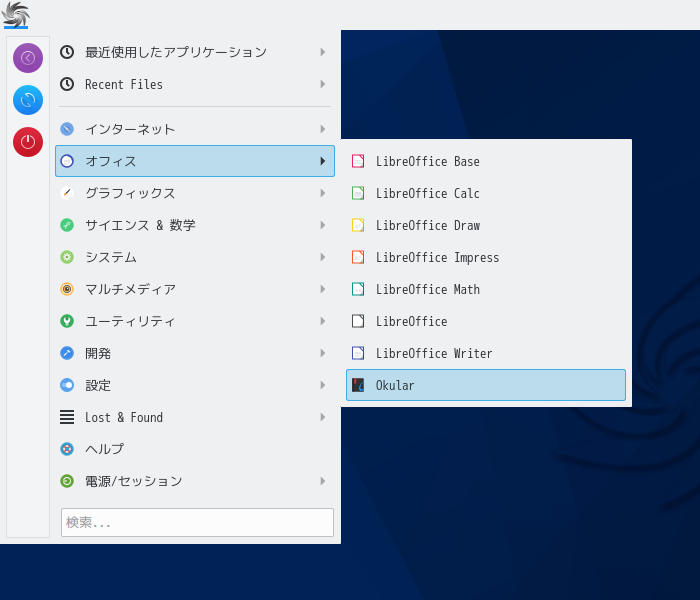Screen dimensions: 700x600
Task: Click the LibreOffice Base document icon
Action: tap(358, 161)
